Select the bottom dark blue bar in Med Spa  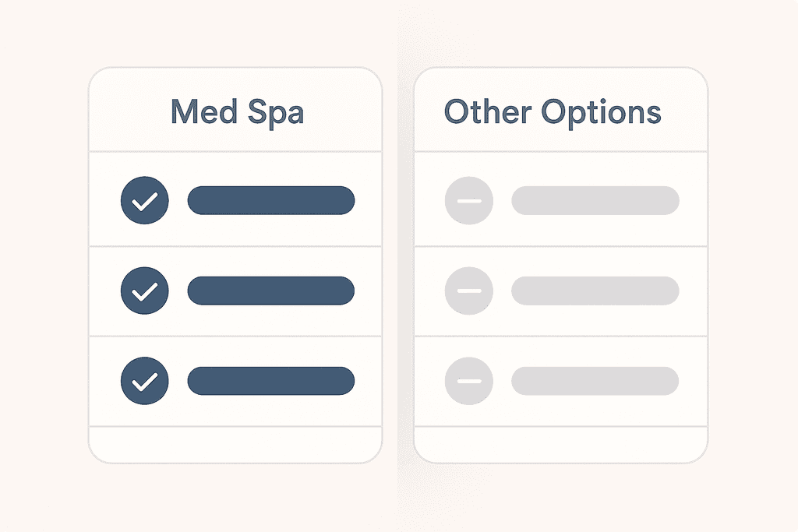pos(271,381)
